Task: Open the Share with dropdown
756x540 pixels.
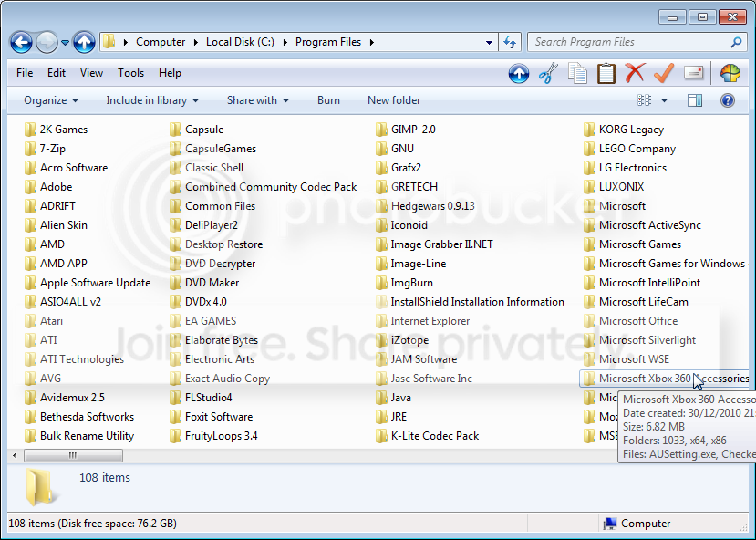Action: (258, 100)
